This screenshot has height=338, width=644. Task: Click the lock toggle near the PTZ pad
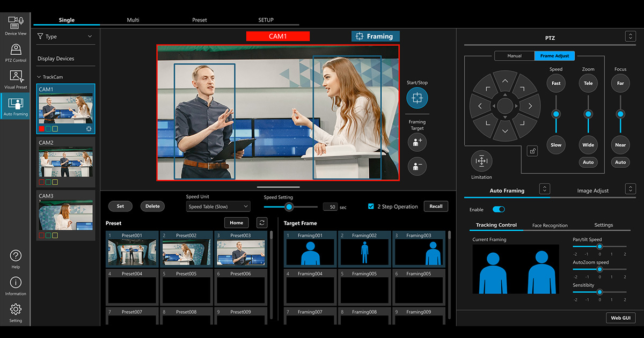click(532, 151)
